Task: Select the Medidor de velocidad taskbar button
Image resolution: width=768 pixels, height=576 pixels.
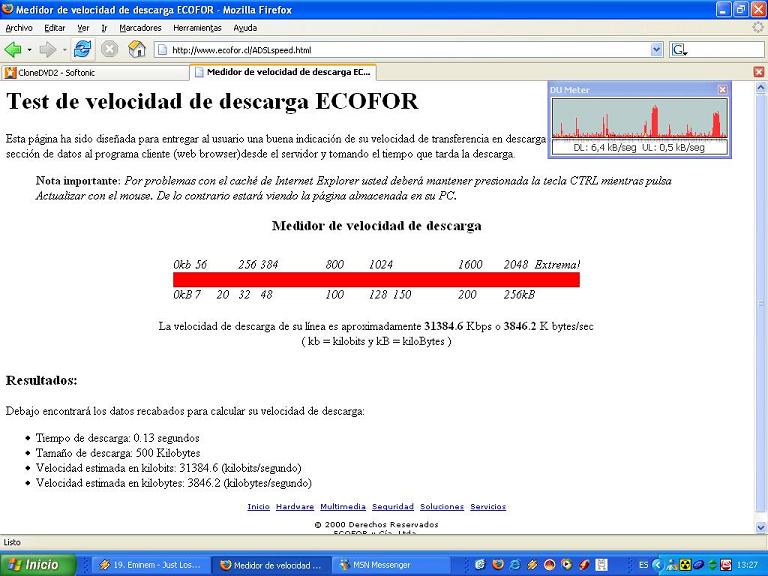Action: coord(271,565)
